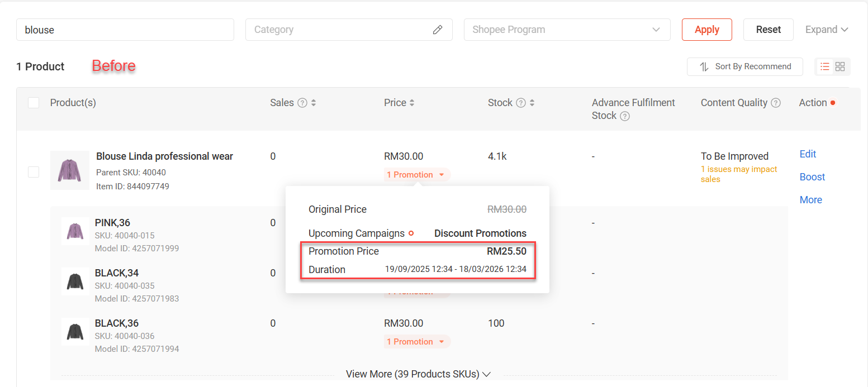Open the Edit link for the blouse
Image resolution: width=868 pixels, height=387 pixels.
(x=808, y=154)
